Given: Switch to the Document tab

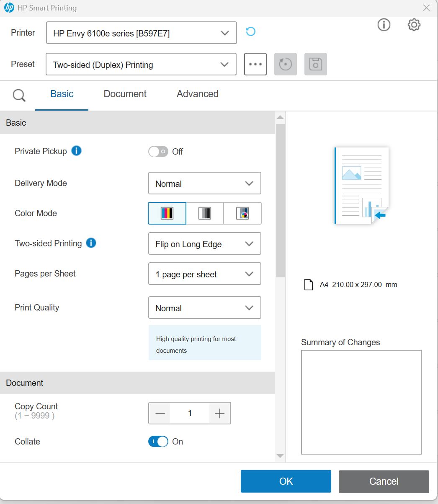Looking at the screenshot, I should 125,94.
